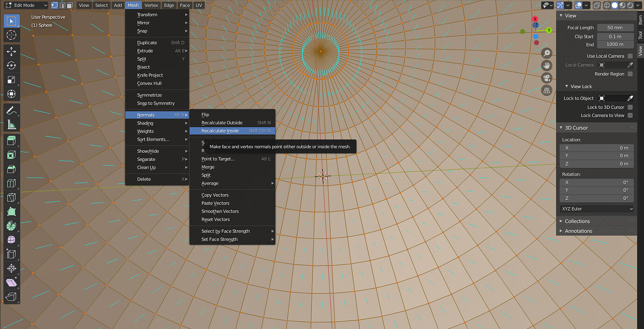
Task: Enable Lock Camera to View
Action: [630, 115]
